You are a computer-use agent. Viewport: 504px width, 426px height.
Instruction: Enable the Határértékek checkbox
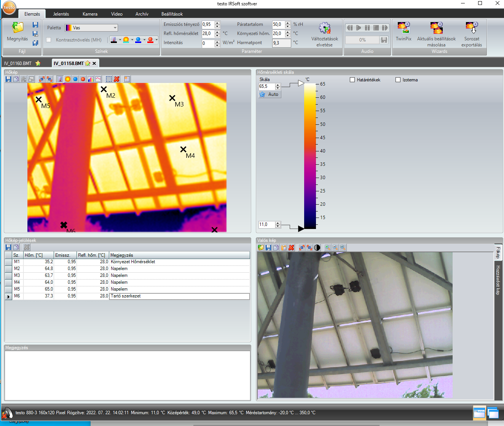pos(352,80)
